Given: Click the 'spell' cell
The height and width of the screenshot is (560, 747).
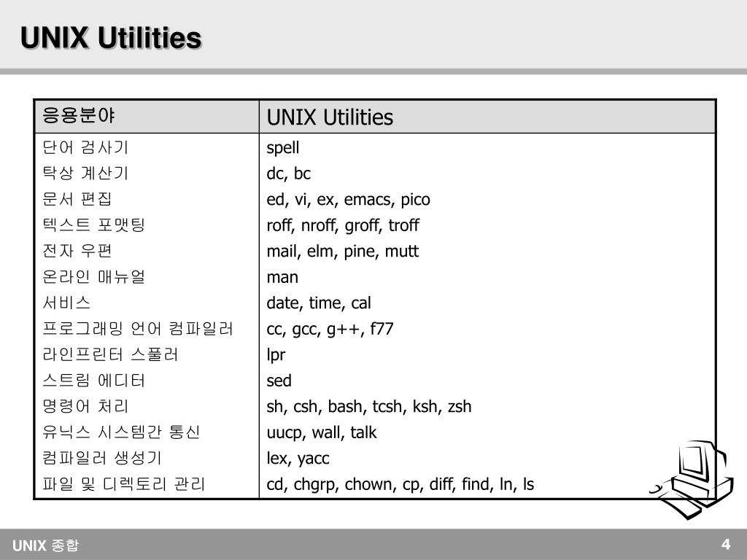Looking at the screenshot, I should click(283, 148).
